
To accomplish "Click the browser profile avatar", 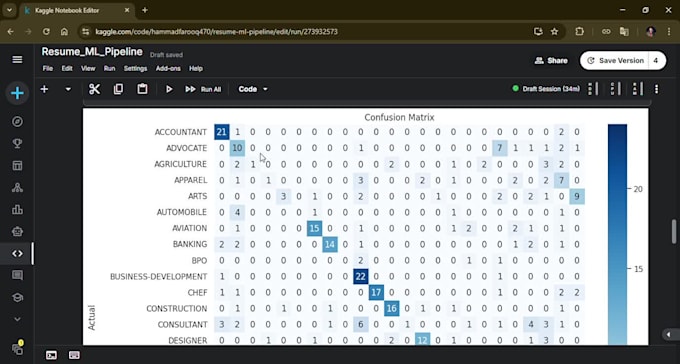I will click(x=651, y=32).
